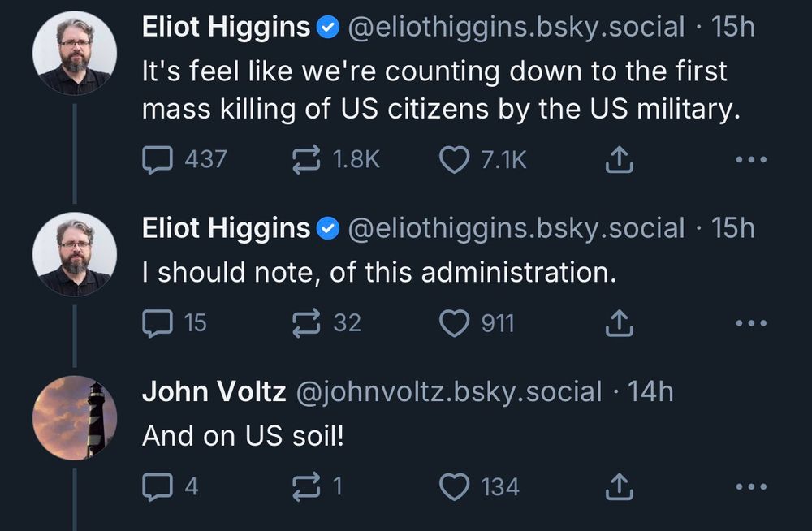Click Eliot Higgins' profile avatar
Viewport: 812px width, 531px height.
point(74,52)
